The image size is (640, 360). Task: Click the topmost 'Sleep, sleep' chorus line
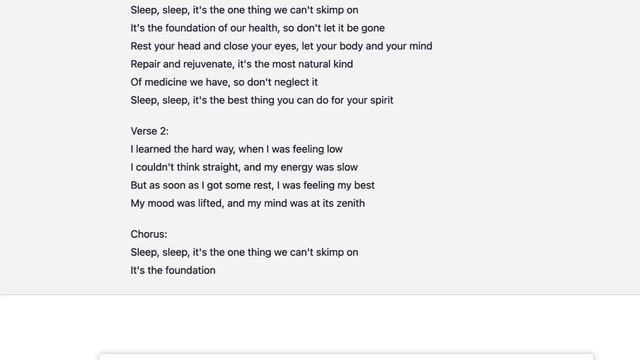[244, 10]
